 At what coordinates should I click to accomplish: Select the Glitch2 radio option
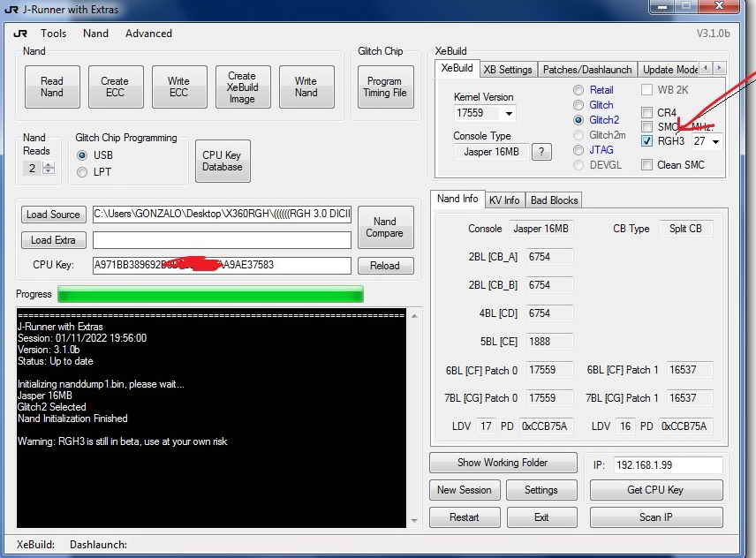[x=596, y=120]
